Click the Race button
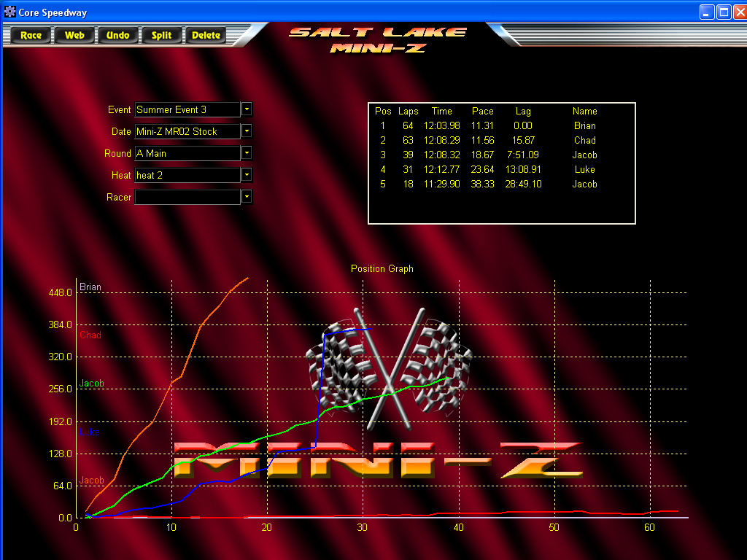 click(31, 35)
